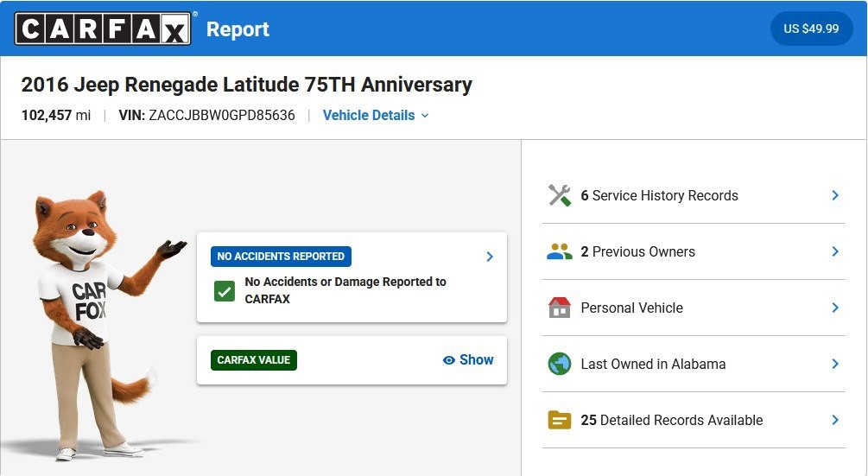Click the CARFAX logo
Screen dimensions: 868x476
pos(103,29)
